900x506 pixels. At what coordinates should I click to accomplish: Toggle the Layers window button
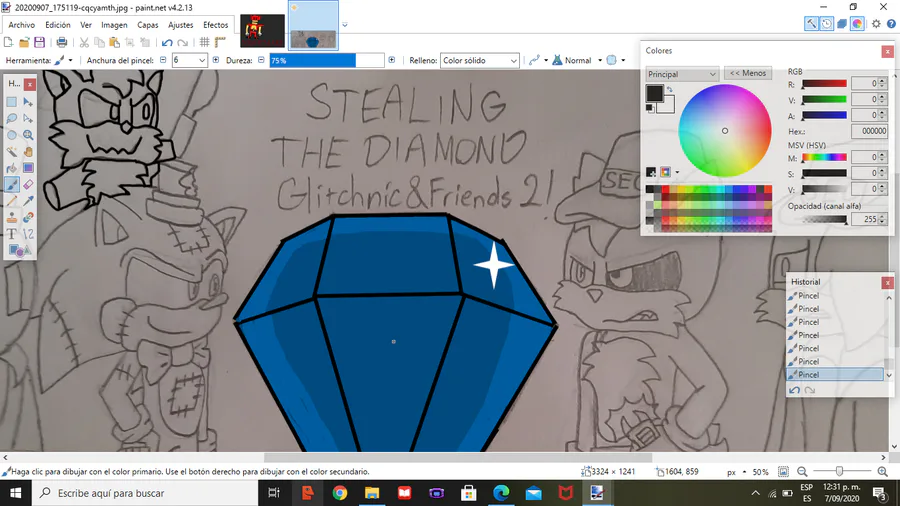pyautogui.click(x=842, y=24)
